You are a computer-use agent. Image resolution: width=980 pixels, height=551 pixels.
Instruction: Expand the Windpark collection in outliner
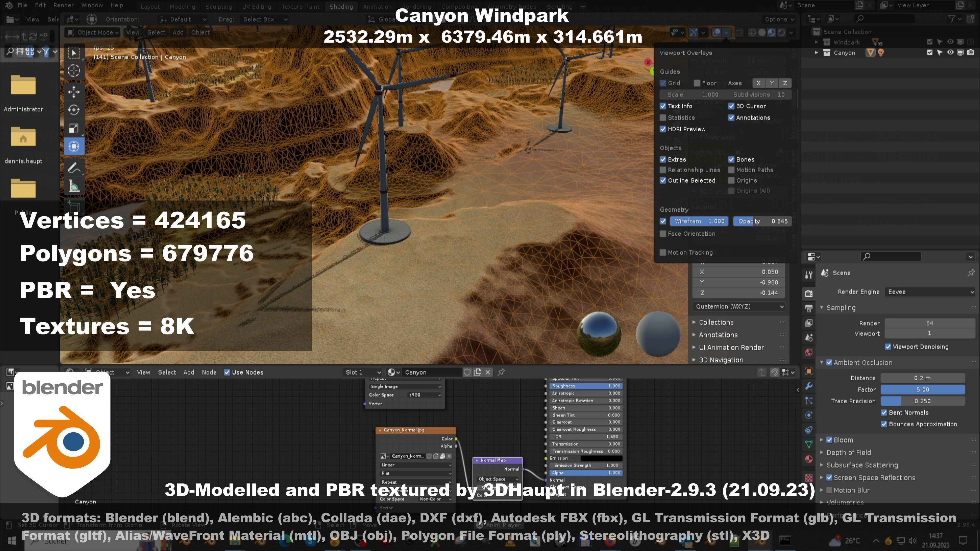816,42
